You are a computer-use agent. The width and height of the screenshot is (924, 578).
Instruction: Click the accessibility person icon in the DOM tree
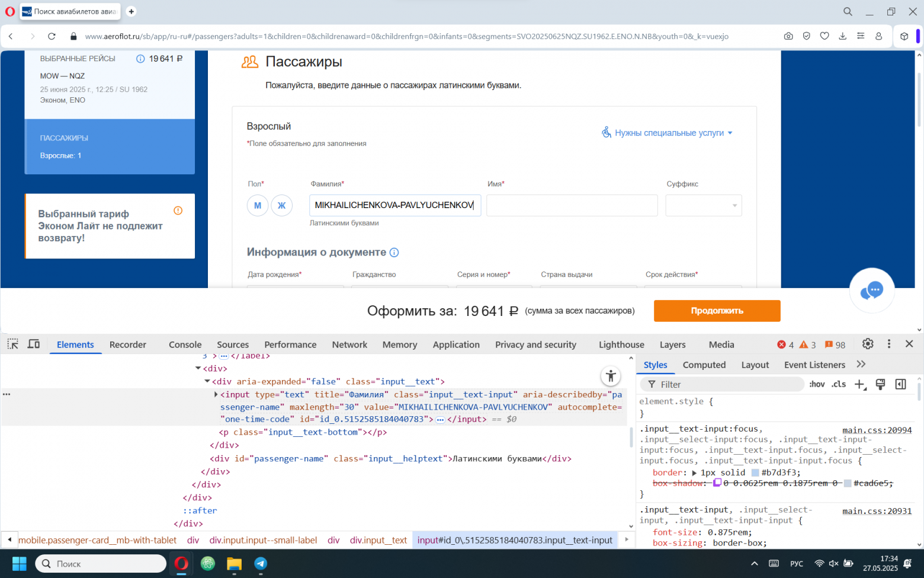pos(611,376)
